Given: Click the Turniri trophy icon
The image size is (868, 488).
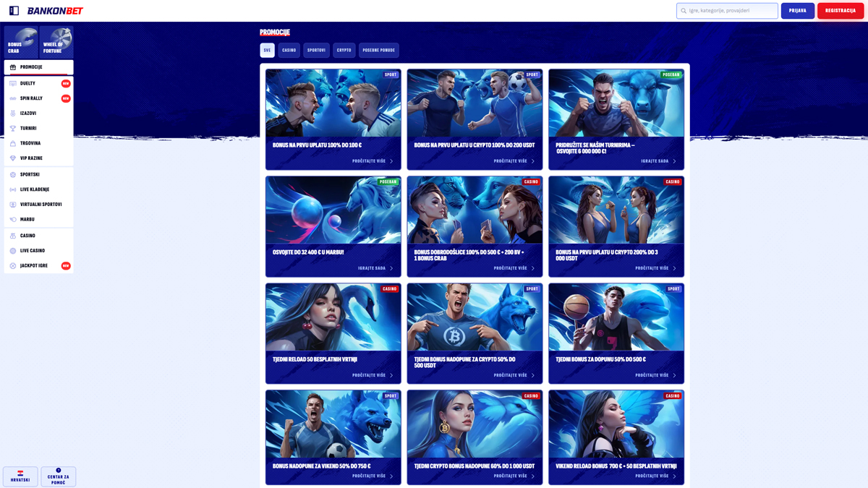Looking at the screenshot, I should pos(13,129).
